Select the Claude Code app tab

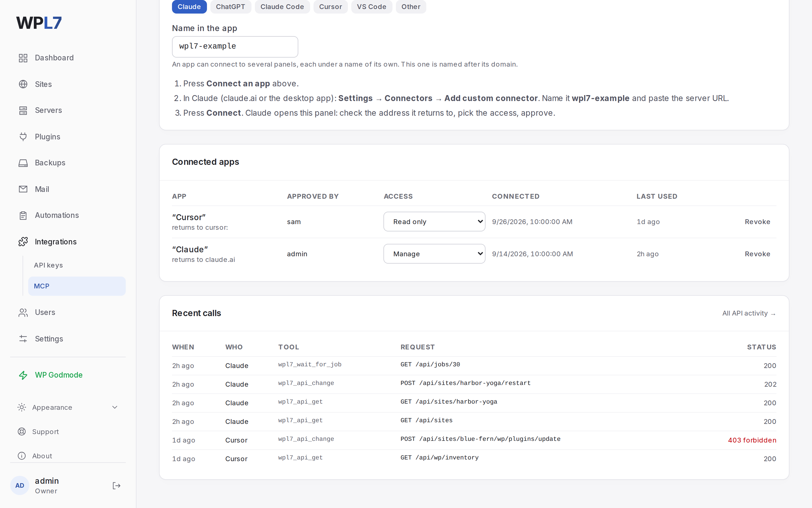click(x=282, y=7)
